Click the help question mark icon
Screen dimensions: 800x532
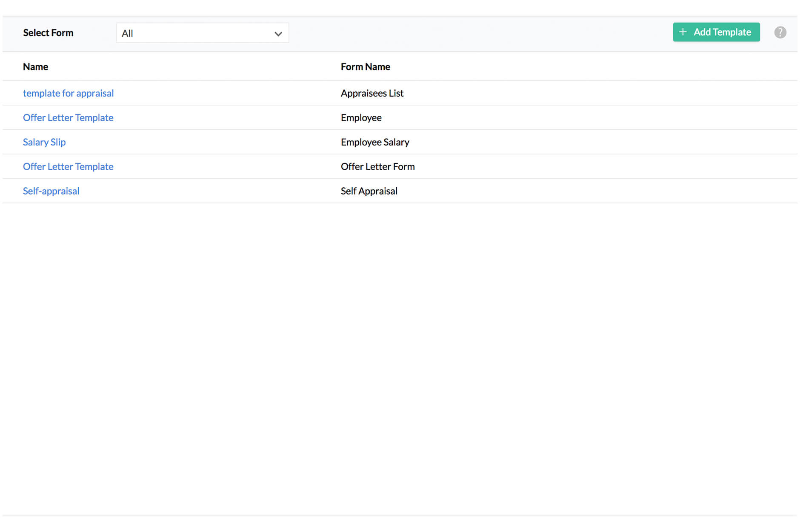tap(780, 32)
